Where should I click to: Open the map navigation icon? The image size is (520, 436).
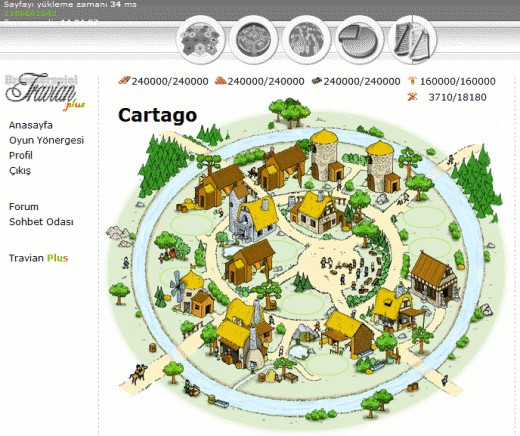pyautogui.click(x=306, y=40)
